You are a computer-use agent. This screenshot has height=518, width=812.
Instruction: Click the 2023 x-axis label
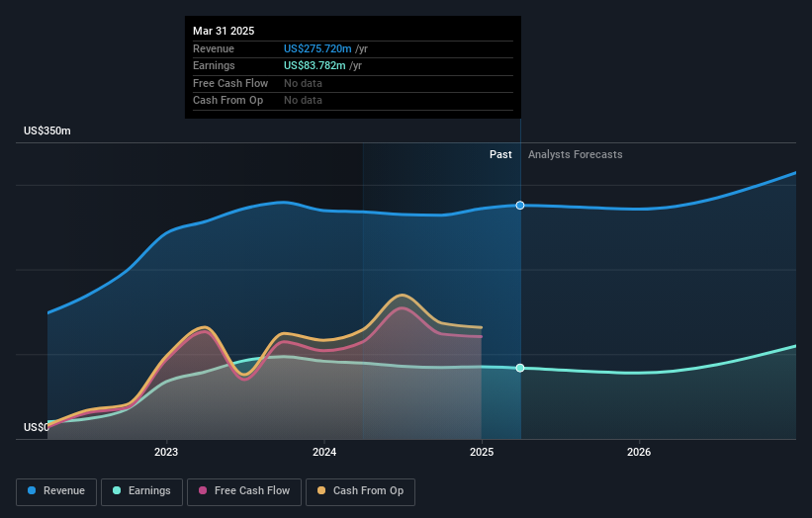tap(166, 452)
